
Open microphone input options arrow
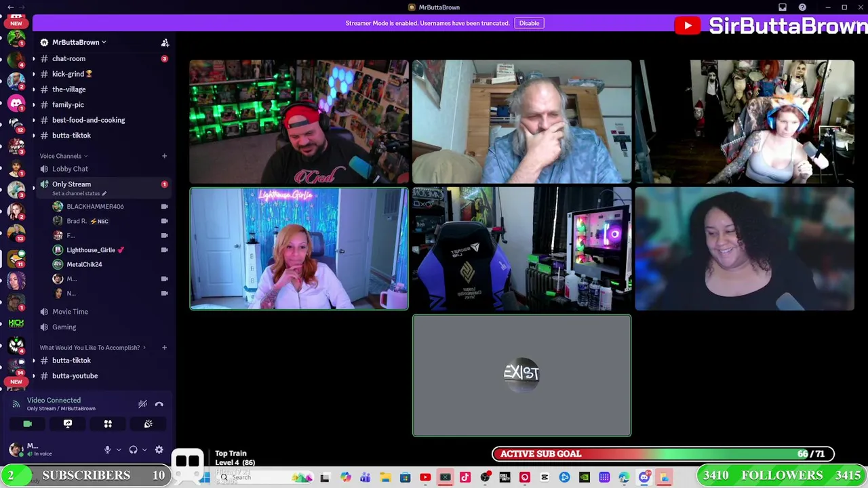[118, 449]
